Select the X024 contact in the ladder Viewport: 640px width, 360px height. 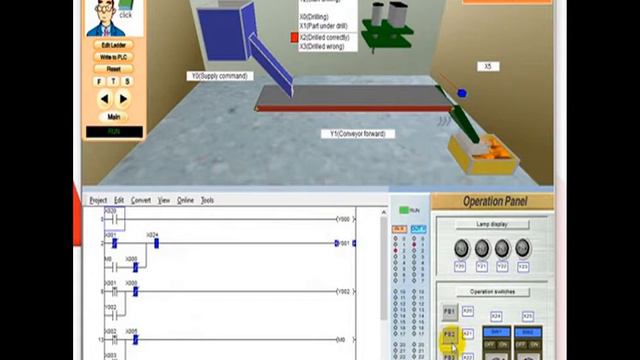pos(156,243)
